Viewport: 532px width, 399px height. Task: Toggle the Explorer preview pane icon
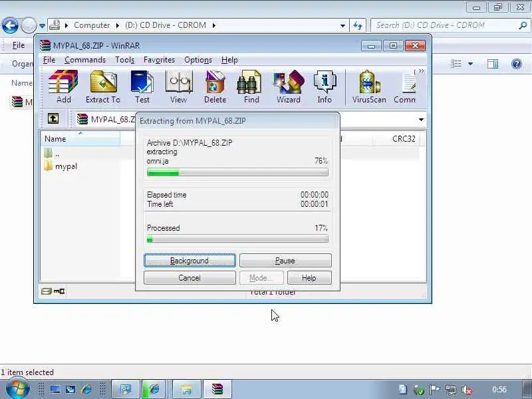(x=492, y=64)
